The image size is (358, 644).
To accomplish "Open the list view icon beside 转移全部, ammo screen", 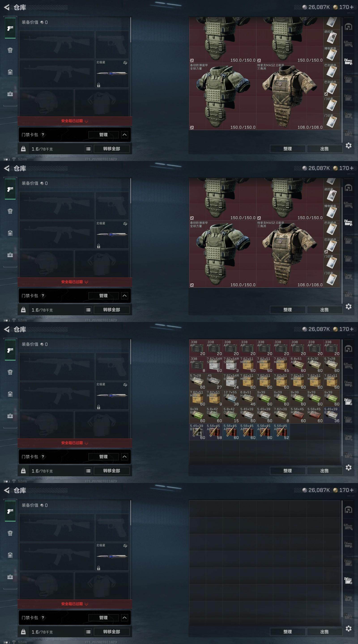I will click(88, 471).
